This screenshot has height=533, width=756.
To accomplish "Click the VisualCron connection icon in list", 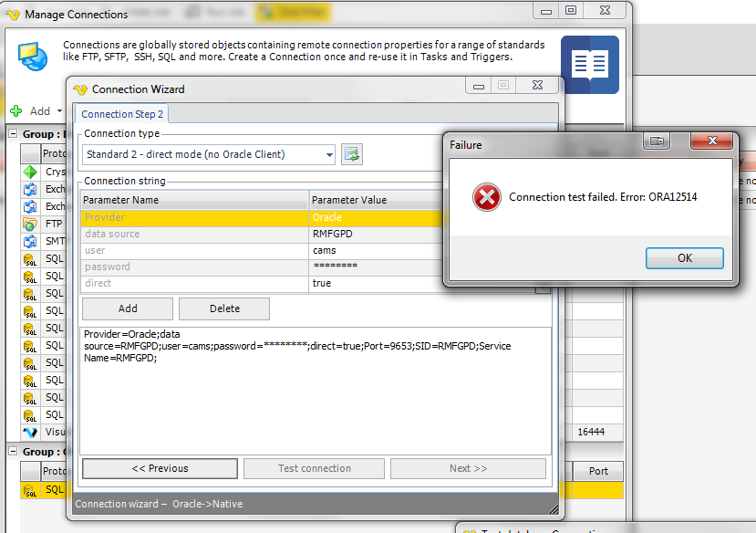I will (x=30, y=432).
